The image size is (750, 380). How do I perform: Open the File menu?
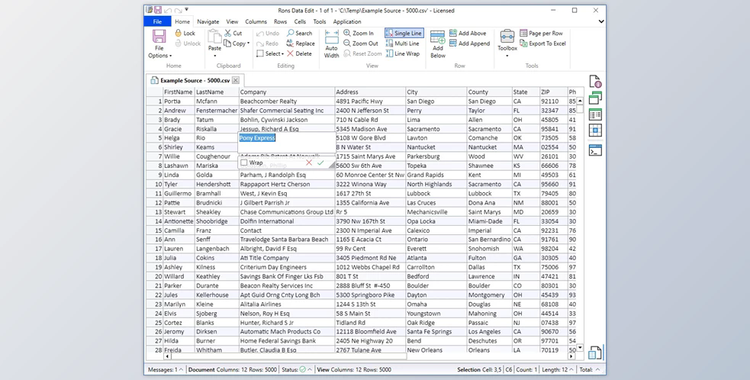157,22
